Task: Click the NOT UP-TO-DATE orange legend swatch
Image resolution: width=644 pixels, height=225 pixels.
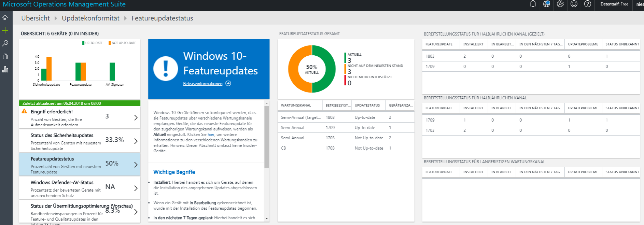Action: pyautogui.click(x=110, y=43)
